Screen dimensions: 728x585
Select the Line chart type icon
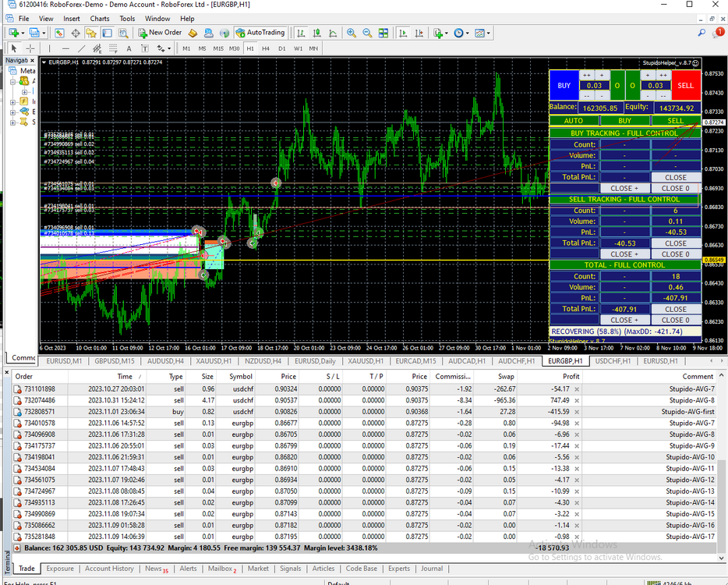[333, 33]
